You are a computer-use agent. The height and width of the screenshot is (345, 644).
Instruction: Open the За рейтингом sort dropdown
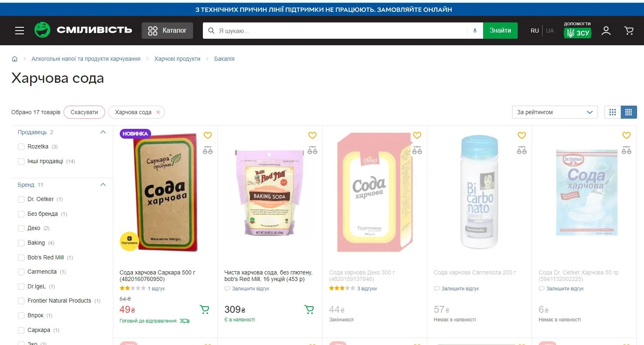pos(554,112)
